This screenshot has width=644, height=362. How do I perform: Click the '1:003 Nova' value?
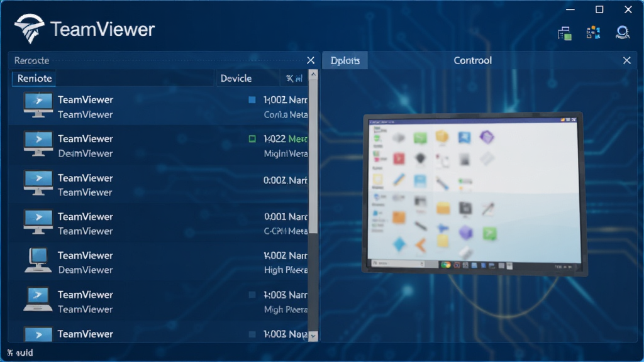tap(286, 334)
